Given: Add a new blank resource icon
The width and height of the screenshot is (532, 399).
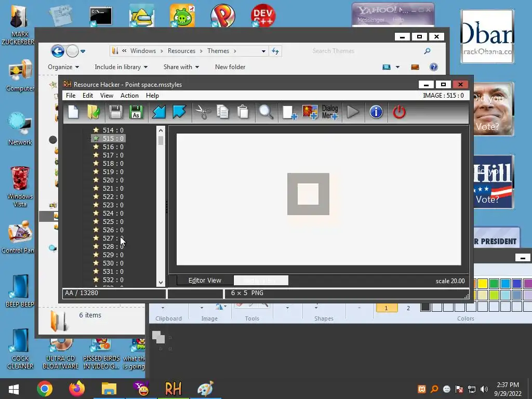Looking at the screenshot, I should [289, 112].
